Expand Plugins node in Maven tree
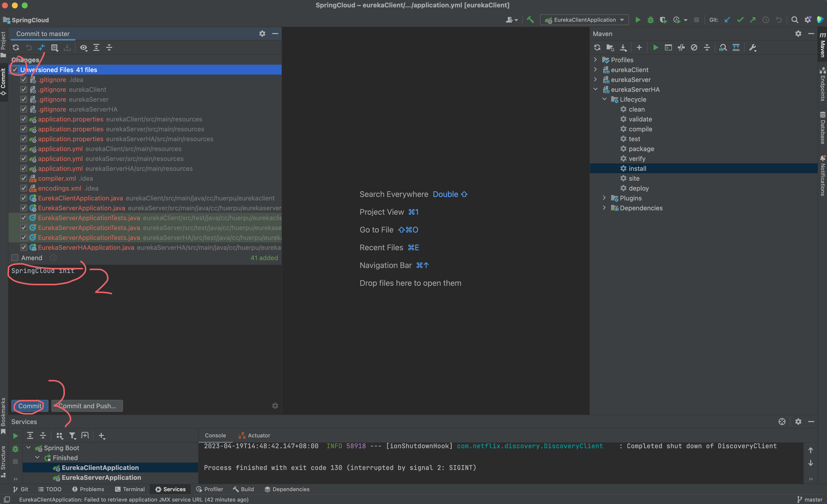This screenshot has height=504, width=827. coord(604,198)
